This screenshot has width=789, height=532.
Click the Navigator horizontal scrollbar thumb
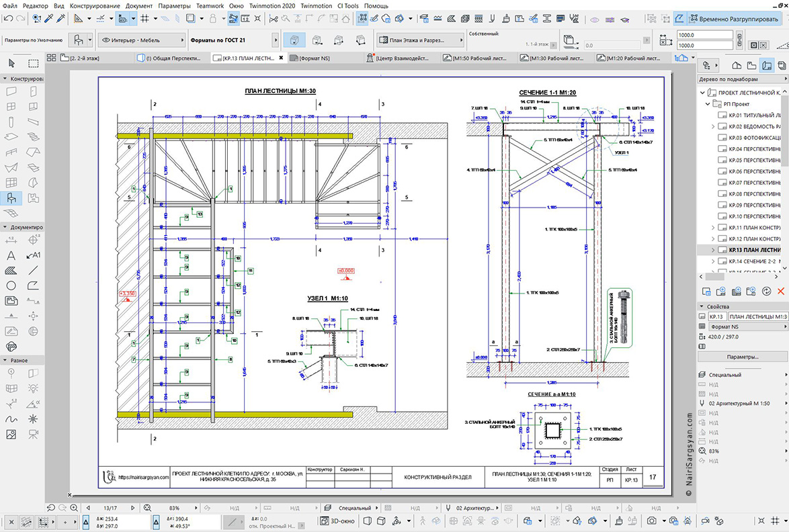(x=714, y=277)
